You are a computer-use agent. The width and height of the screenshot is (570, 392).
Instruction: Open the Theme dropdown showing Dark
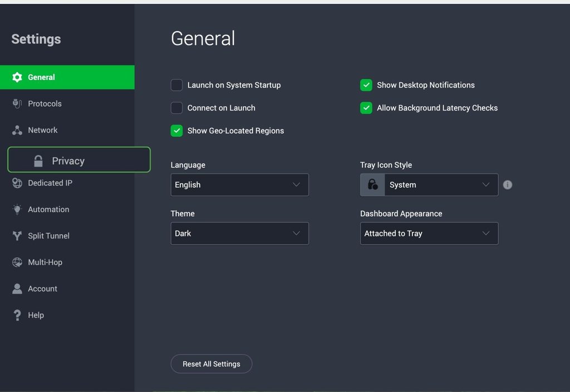click(x=239, y=234)
